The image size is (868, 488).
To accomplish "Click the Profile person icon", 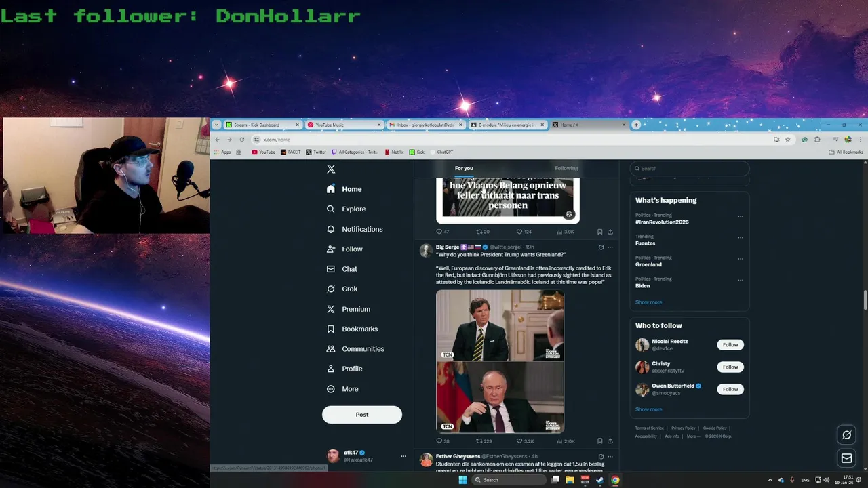I will tap(331, 369).
